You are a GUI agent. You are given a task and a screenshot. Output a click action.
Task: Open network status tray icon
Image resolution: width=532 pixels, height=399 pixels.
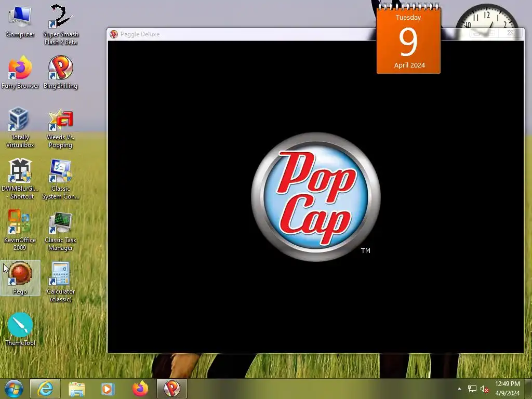(x=472, y=389)
